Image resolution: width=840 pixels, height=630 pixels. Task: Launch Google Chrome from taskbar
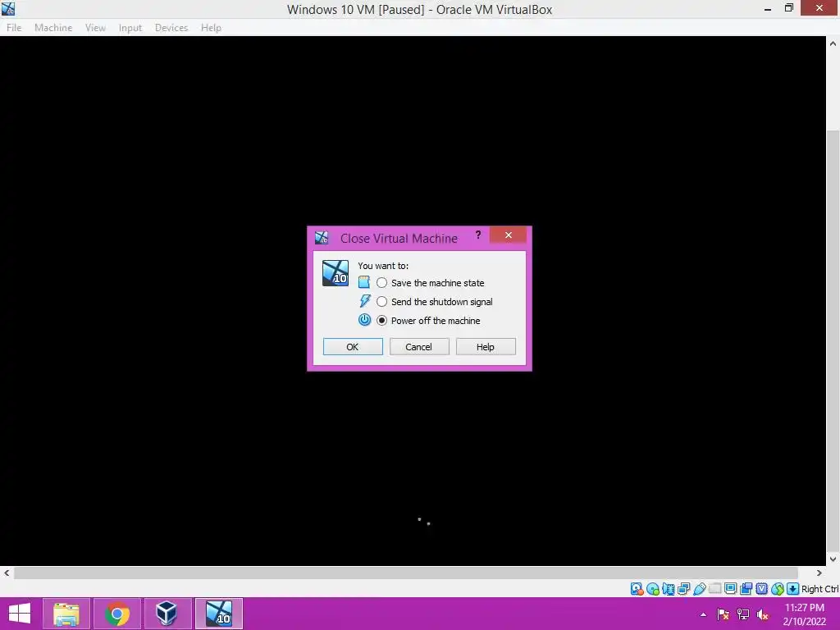tap(117, 614)
